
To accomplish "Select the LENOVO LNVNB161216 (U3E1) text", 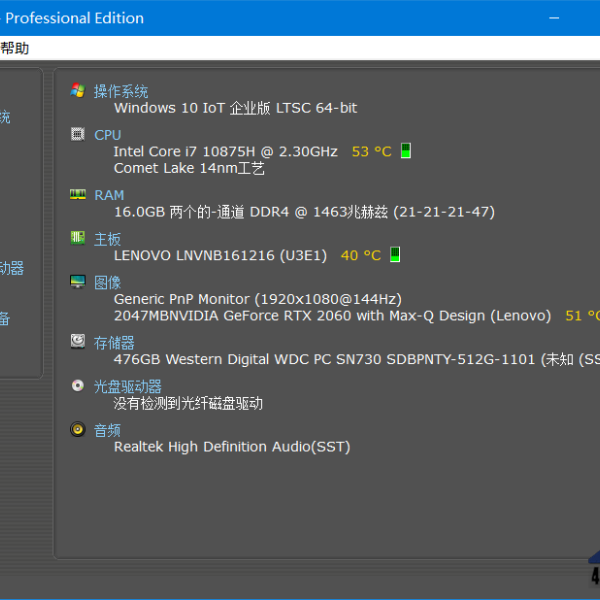I will coord(220,256).
